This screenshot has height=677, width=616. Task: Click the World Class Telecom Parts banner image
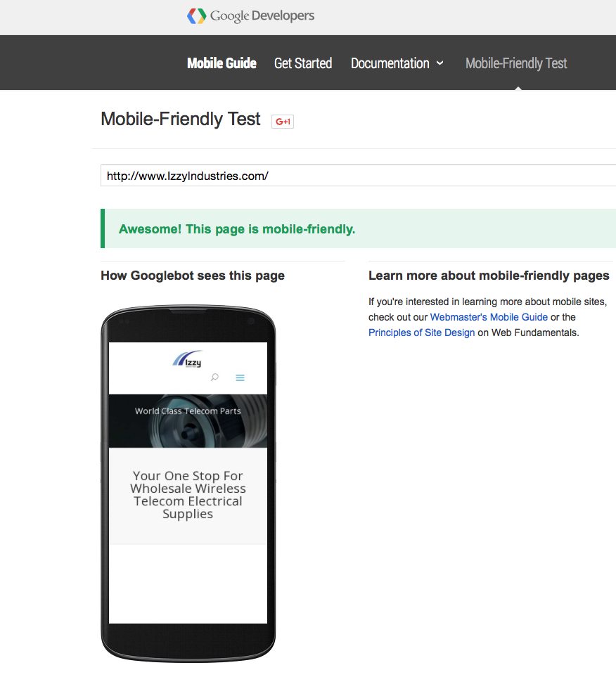point(188,420)
